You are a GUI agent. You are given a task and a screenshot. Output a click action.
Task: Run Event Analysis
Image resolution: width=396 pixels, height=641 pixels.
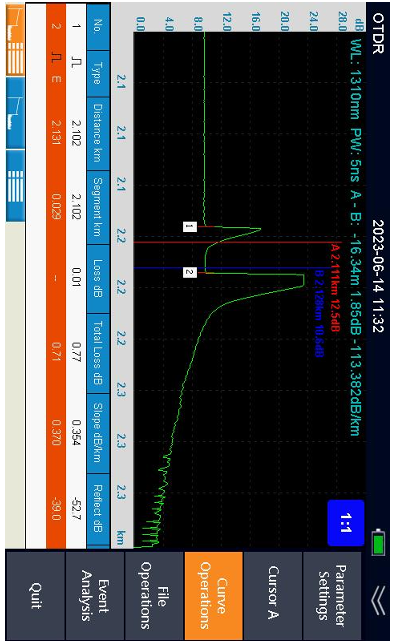95,595
